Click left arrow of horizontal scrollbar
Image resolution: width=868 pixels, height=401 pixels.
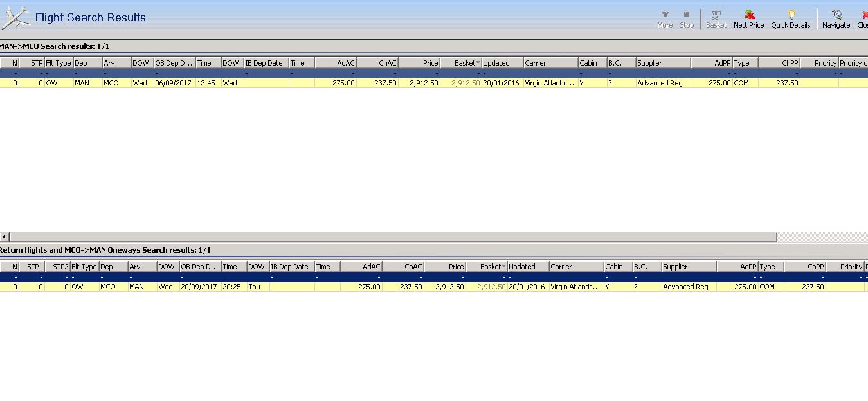tap(5, 237)
